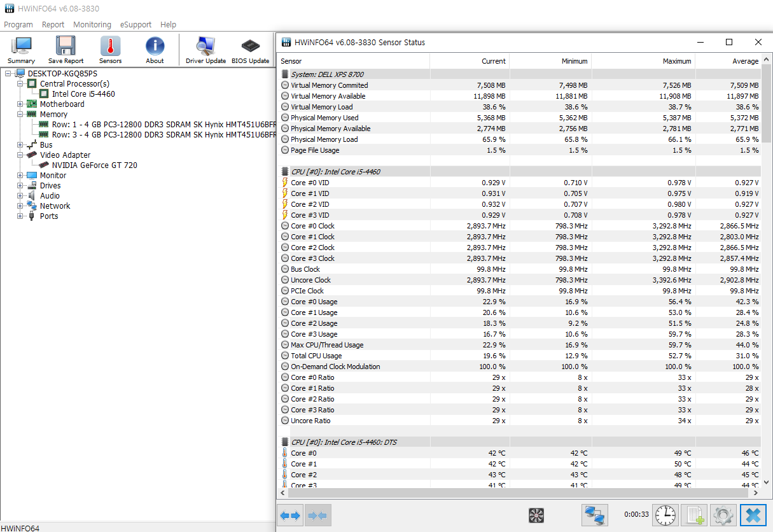Select the Max CPU/Thread Usage row
The width and height of the screenshot is (773, 532).
tap(520, 345)
